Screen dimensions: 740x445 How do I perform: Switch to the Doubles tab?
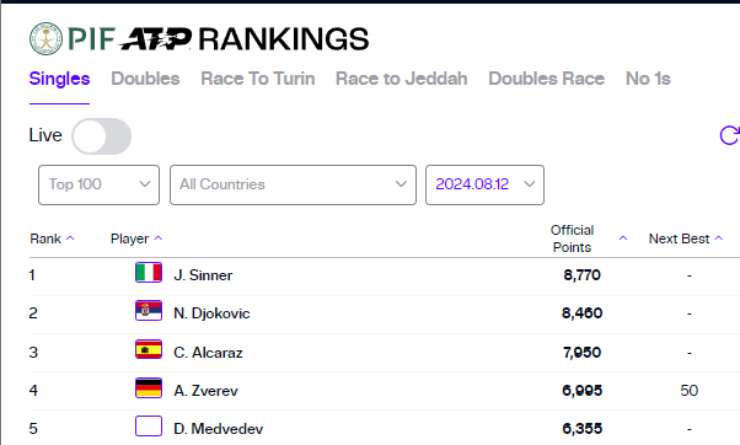point(145,79)
